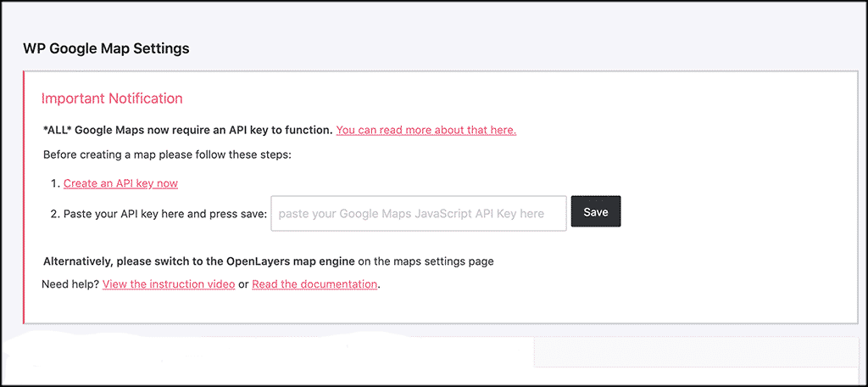The height and width of the screenshot is (387, 868).
Task: Click the Save button
Action: coord(596,212)
